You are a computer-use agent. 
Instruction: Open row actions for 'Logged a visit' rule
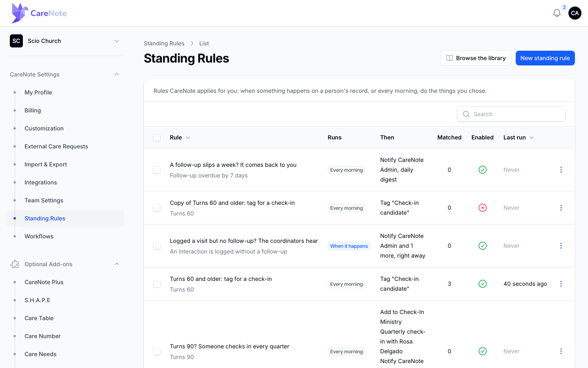561,246
